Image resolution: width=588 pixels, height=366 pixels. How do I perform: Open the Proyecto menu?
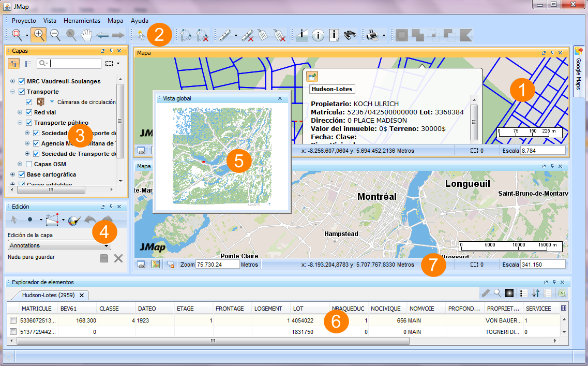click(x=24, y=21)
